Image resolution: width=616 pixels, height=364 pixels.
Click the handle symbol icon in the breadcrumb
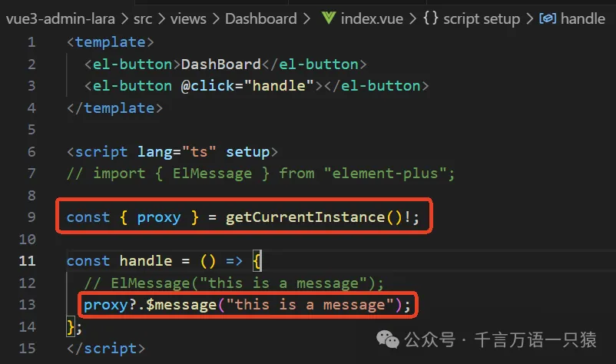(547, 17)
